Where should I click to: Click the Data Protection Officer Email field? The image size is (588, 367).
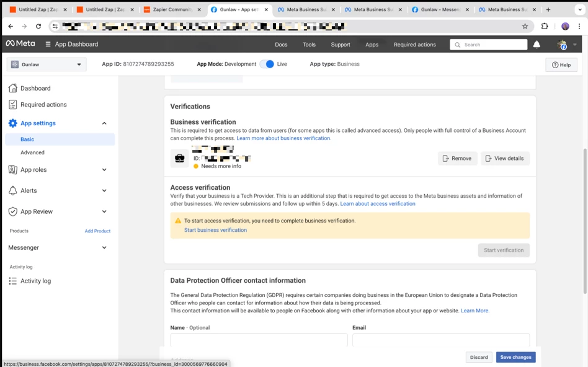point(441,340)
